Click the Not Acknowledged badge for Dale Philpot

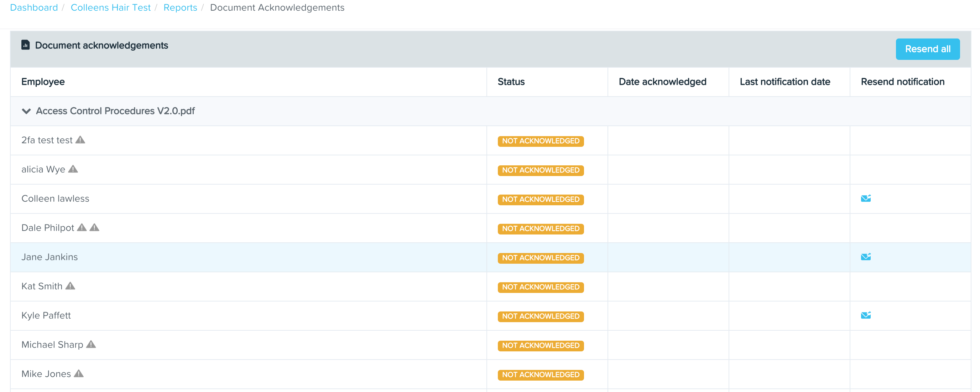tap(541, 229)
